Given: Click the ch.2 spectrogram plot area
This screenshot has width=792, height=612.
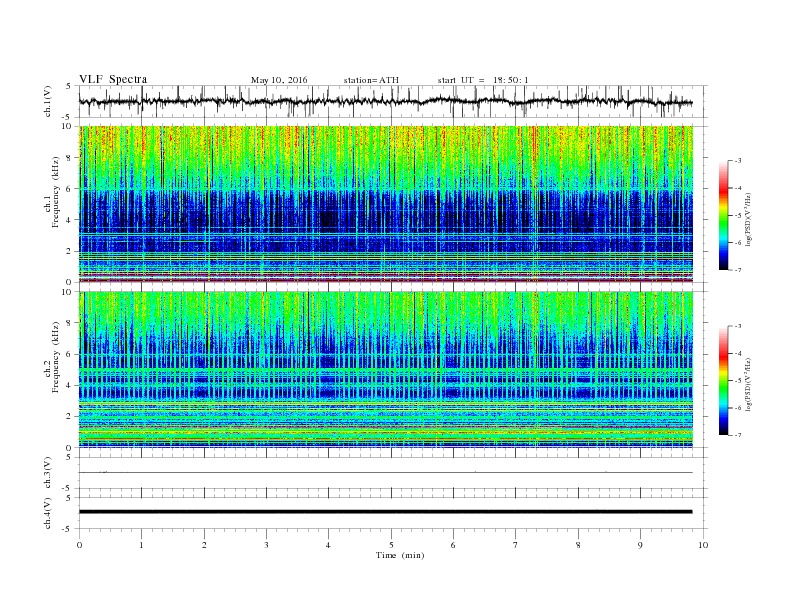Looking at the screenshot, I should coord(386,370).
